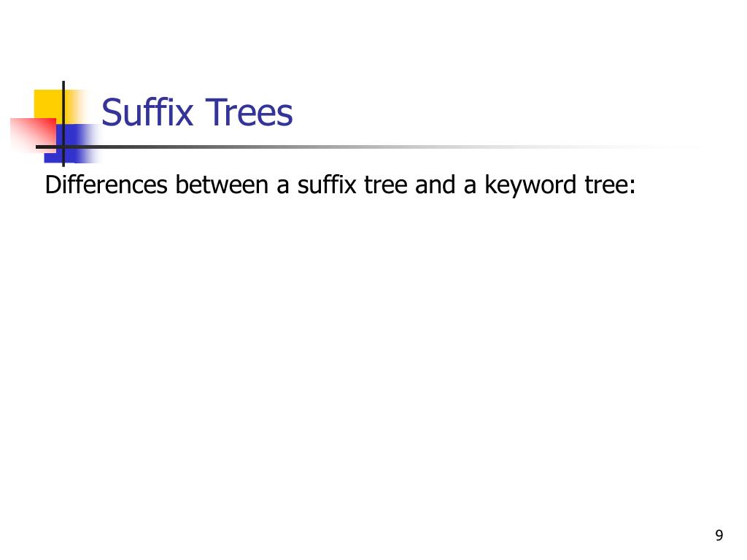Screen dimensions: 747x560
Task: Click the "Suffix Trees" slide title
Action: coord(197,112)
